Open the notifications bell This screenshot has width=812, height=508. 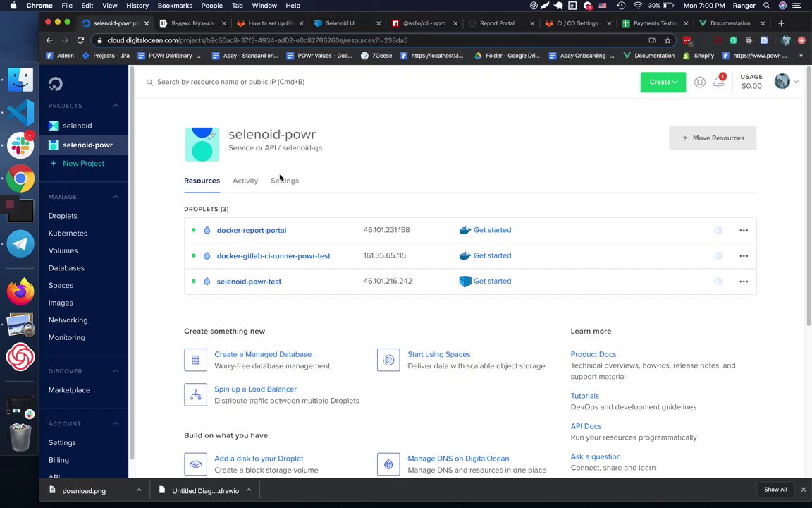[x=718, y=82]
